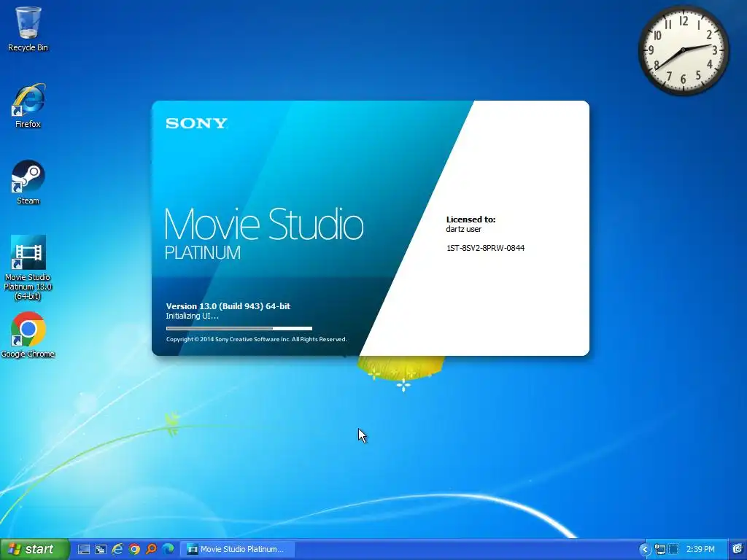The height and width of the screenshot is (560, 747).
Task: Select the Steam desktop shortcut
Action: coord(28,182)
